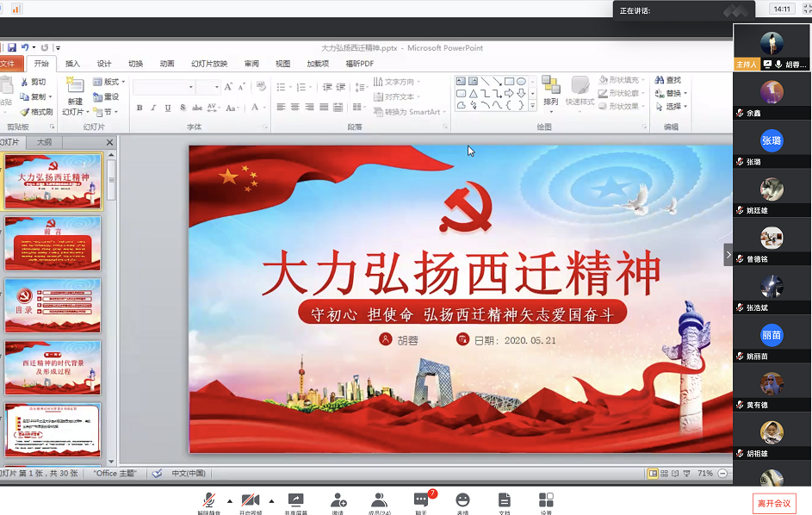Open the Section dropdown

point(106,112)
